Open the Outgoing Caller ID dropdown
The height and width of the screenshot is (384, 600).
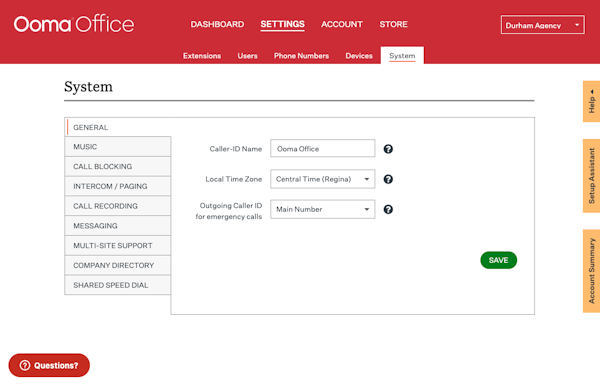[x=323, y=209]
